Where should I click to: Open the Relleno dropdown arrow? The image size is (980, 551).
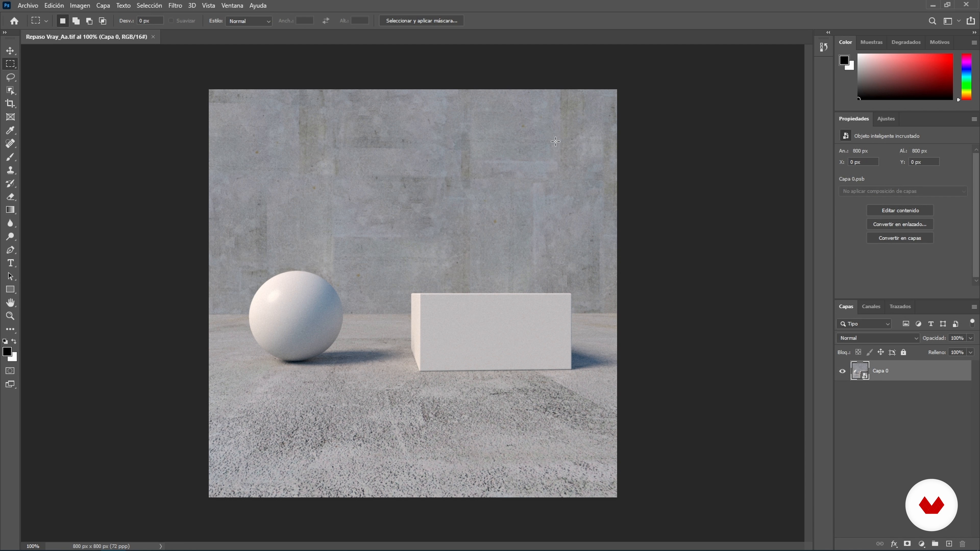[x=971, y=352]
